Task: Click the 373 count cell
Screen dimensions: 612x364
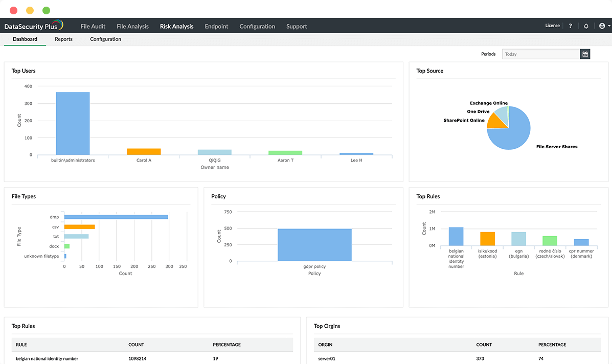Action: pos(480,358)
